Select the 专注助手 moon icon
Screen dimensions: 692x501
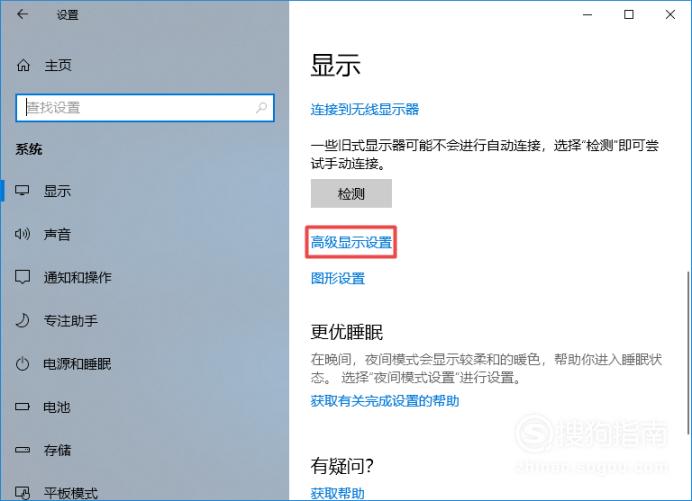point(22,320)
